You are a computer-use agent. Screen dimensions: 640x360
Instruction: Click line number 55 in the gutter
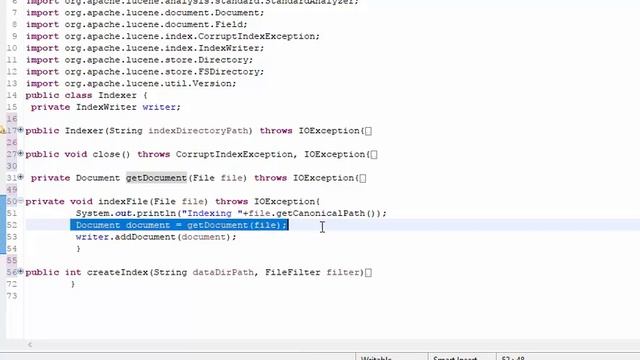[12, 260]
